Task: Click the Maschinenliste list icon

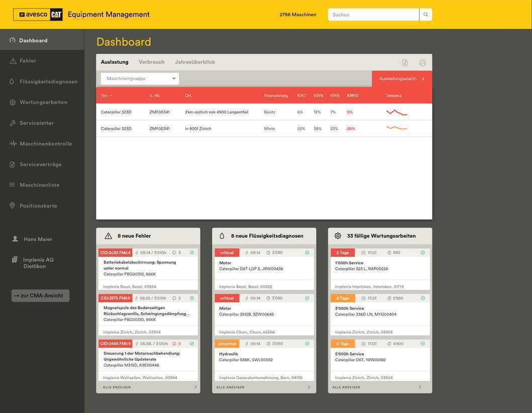Action: coord(12,184)
